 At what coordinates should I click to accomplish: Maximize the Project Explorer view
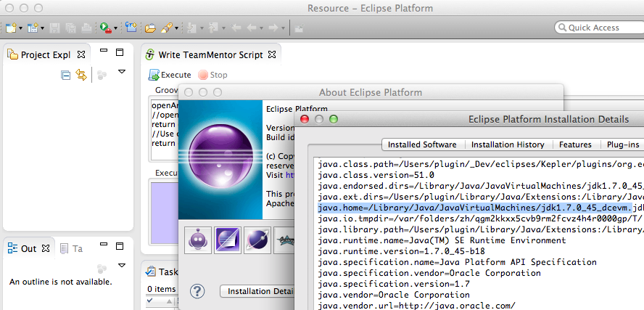click(120, 52)
